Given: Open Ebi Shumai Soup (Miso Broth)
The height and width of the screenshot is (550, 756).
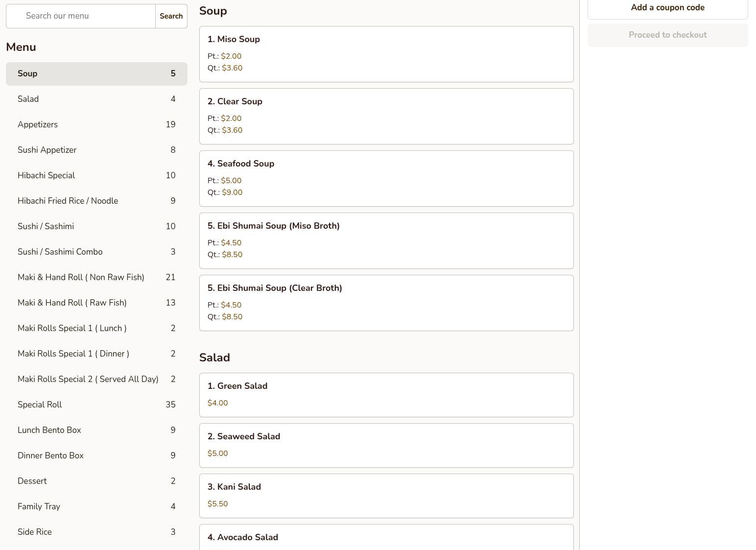Looking at the screenshot, I should 386,241.
